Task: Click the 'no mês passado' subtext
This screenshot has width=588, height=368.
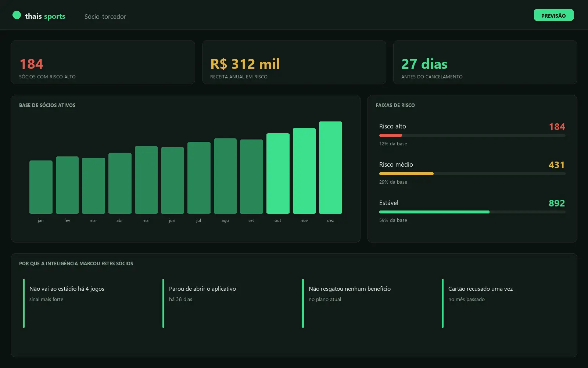Action: pos(466,300)
